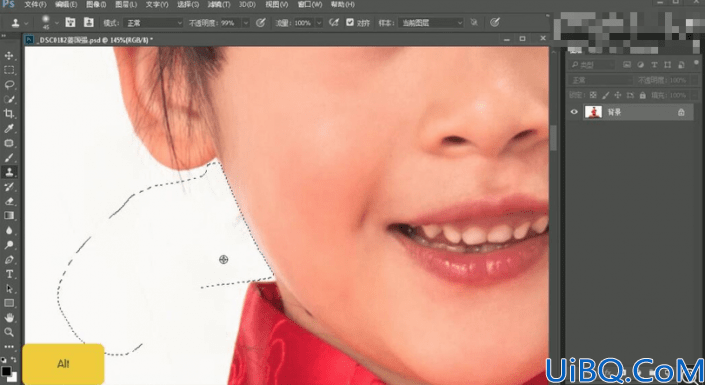Open the Clone Source panel icon
705x385 pixels.
[89, 22]
